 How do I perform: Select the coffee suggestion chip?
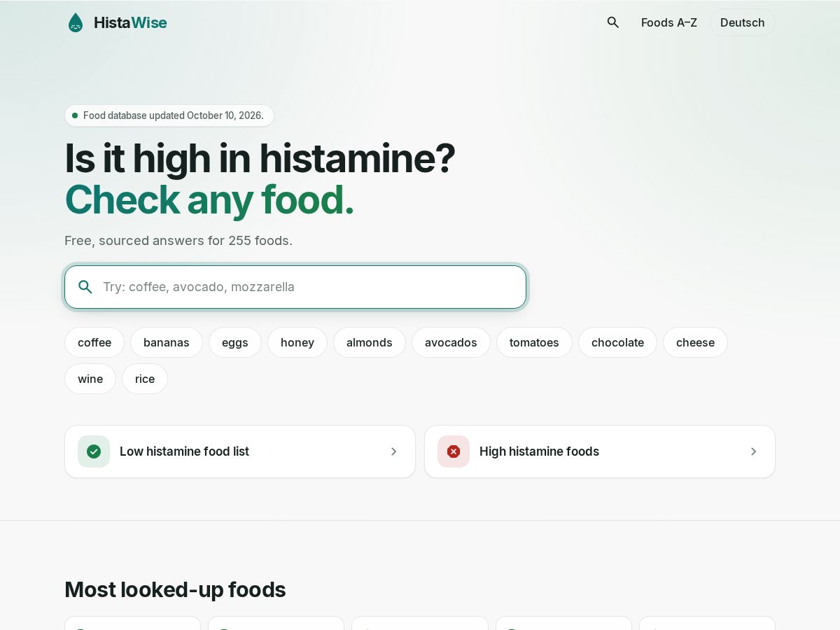click(94, 342)
